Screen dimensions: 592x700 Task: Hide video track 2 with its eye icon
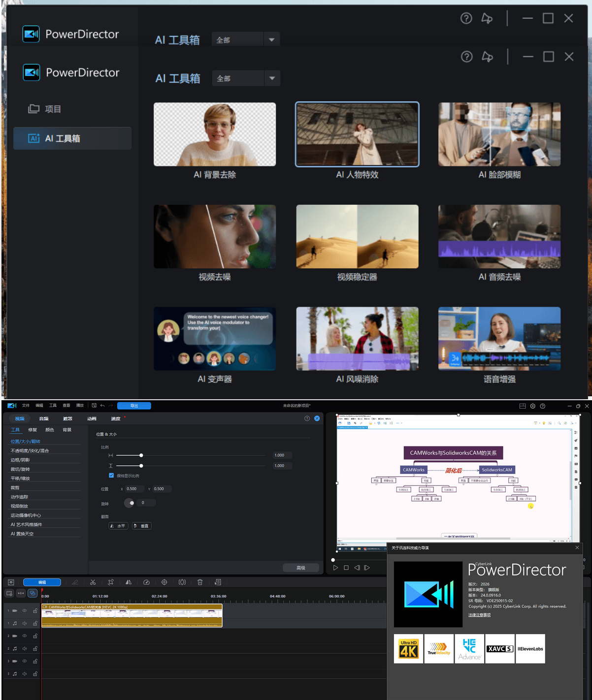pos(25,636)
